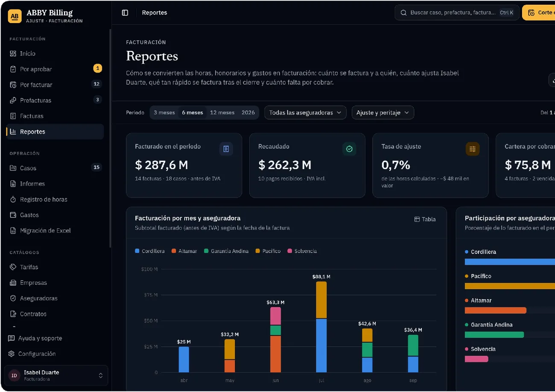Click the Ayuda y soporte chat icon

coord(11,338)
